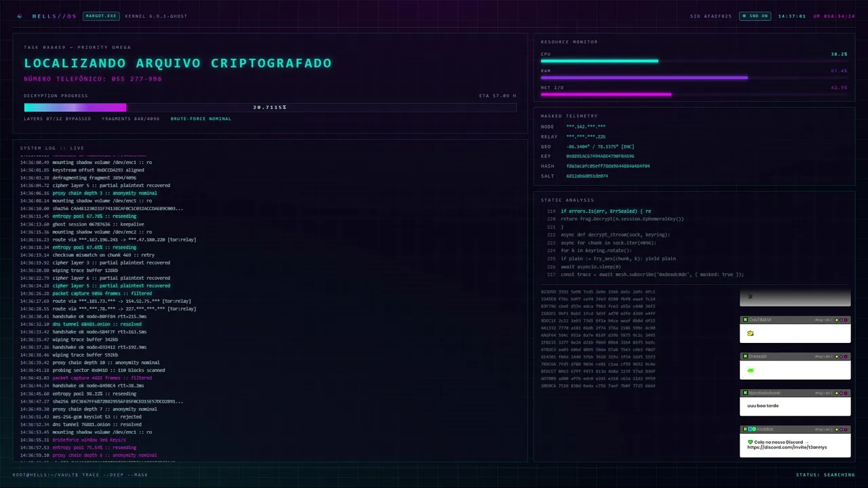The width and height of the screenshot is (868, 488).
Task: Click the SYSTEM LOG :: LIVE panel title
Action: (52, 148)
